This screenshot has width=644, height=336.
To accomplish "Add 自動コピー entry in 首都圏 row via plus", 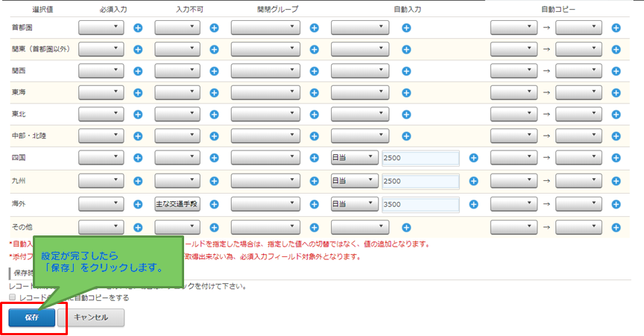I will pyautogui.click(x=616, y=28).
